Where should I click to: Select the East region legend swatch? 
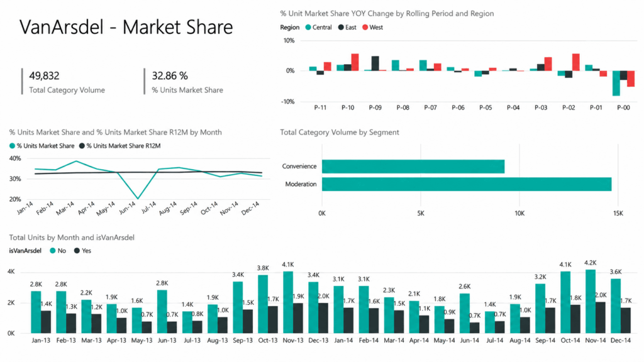tap(341, 28)
